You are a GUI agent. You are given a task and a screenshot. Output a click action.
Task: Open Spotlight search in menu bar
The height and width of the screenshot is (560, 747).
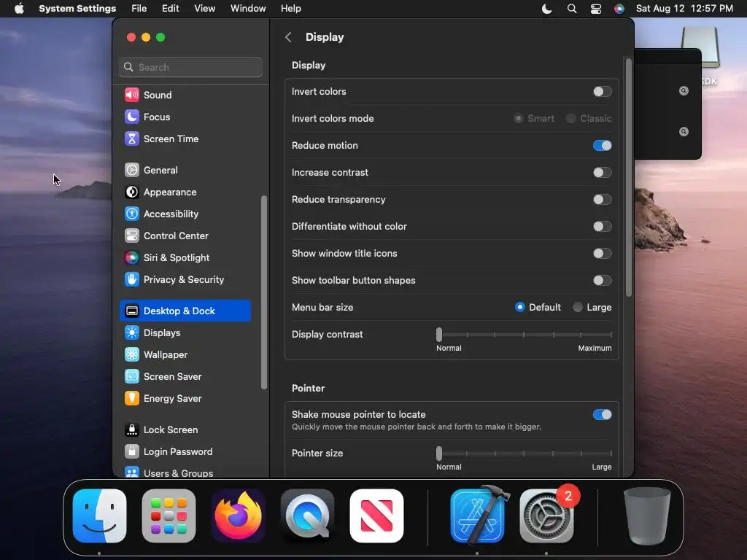pyautogui.click(x=572, y=9)
